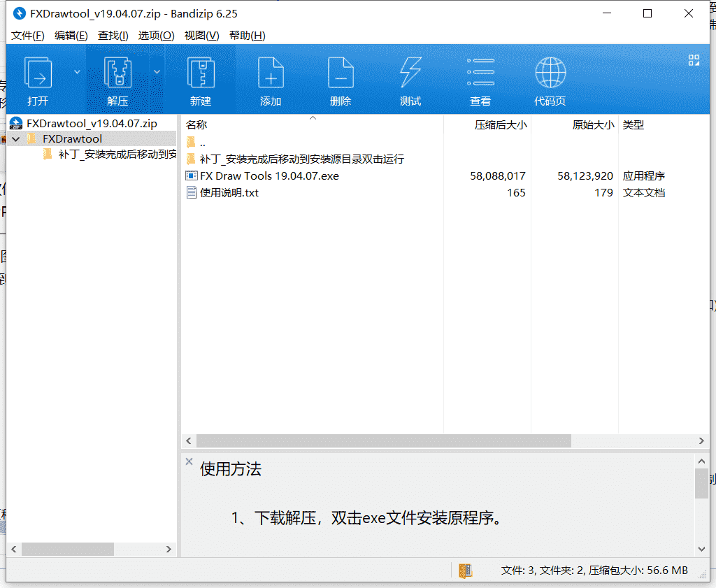Open the 选项(O) menu
Screen dimensions: 716x588
(x=156, y=36)
